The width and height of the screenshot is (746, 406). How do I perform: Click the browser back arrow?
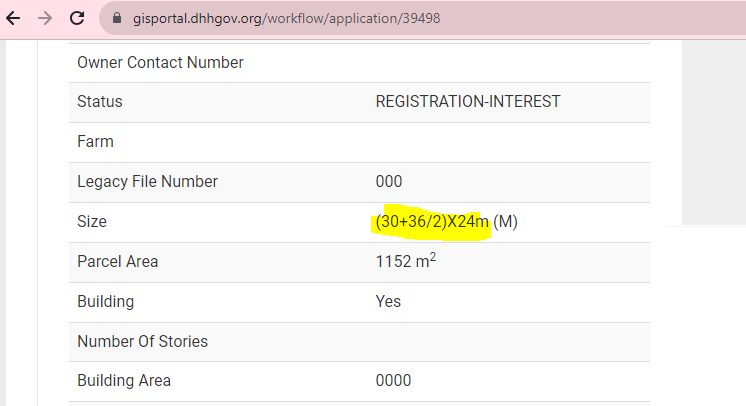click(13, 19)
